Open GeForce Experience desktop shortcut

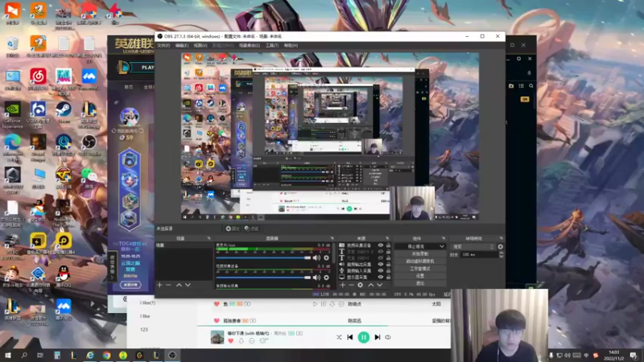tap(13, 114)
